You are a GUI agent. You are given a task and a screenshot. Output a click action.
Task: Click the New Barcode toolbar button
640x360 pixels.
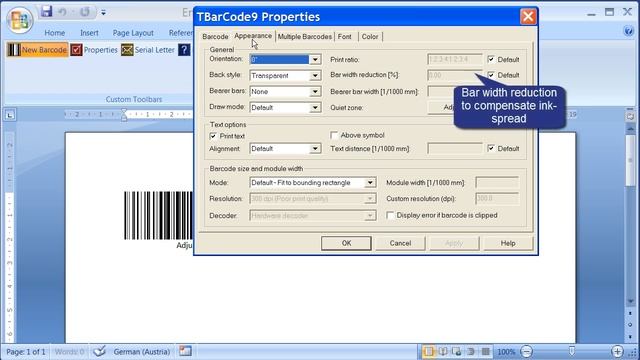click(x=38, y=50)
